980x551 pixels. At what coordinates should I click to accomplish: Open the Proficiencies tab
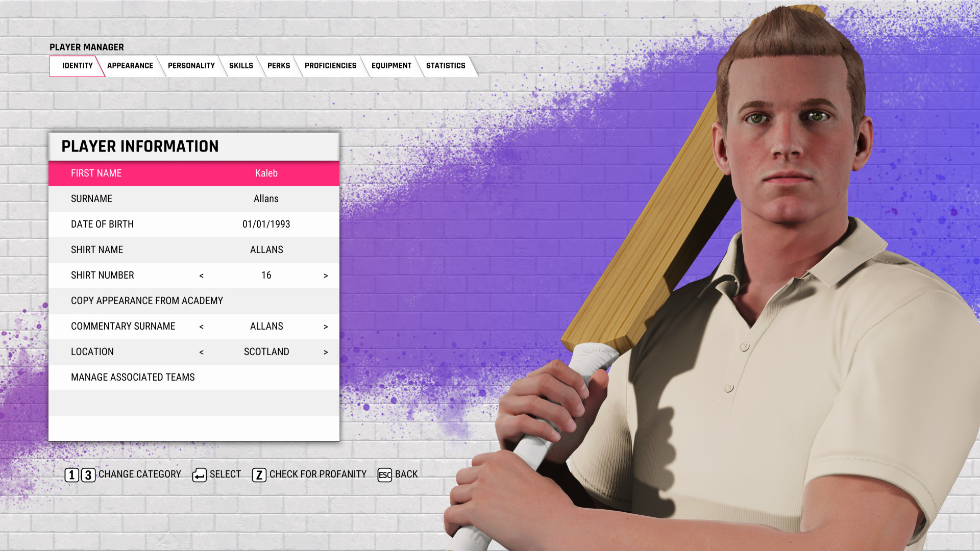[x=330, y=66]
